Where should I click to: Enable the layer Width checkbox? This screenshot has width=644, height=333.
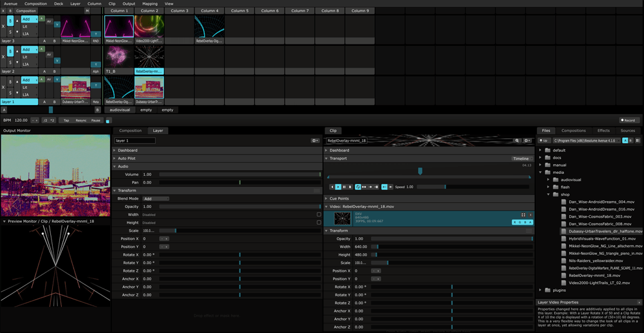319,214
